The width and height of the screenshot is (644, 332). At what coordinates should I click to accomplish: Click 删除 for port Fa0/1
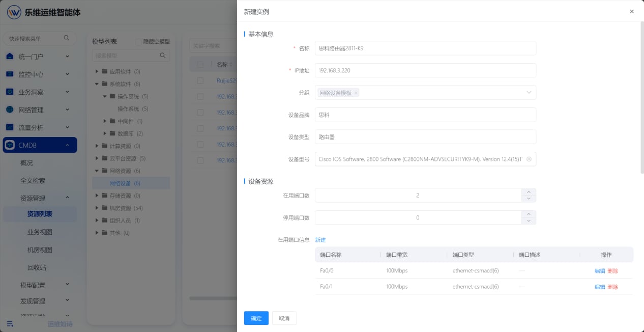[613, 287]
